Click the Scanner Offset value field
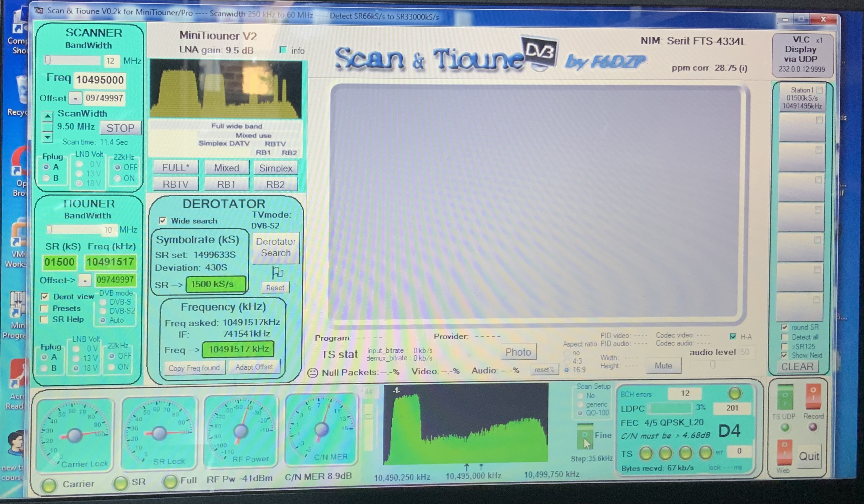Viewport: 864px width, 504px height. tap(104, 98)
